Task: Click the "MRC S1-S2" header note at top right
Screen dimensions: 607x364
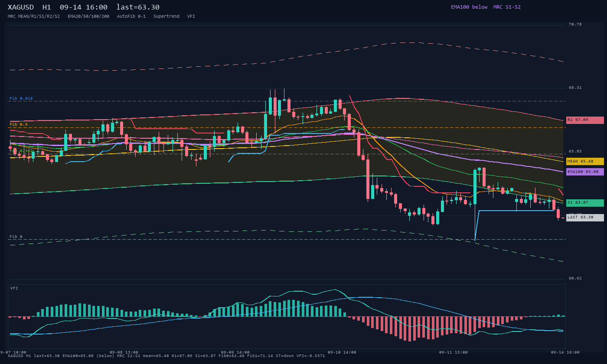Action: (507, 7)
